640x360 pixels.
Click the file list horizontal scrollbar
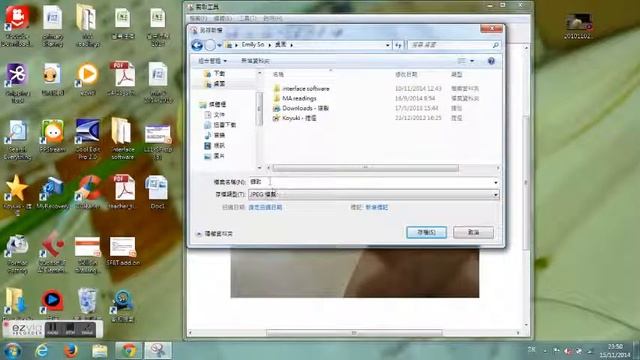[x=365, y=168]
